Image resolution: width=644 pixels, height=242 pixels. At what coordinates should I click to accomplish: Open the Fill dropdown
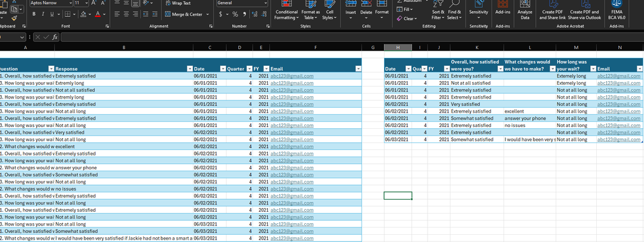405,9
